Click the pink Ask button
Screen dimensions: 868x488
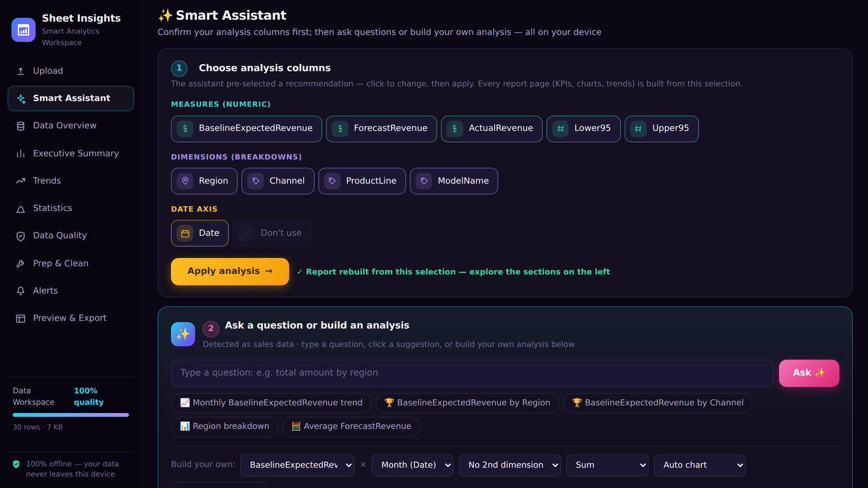809,373
